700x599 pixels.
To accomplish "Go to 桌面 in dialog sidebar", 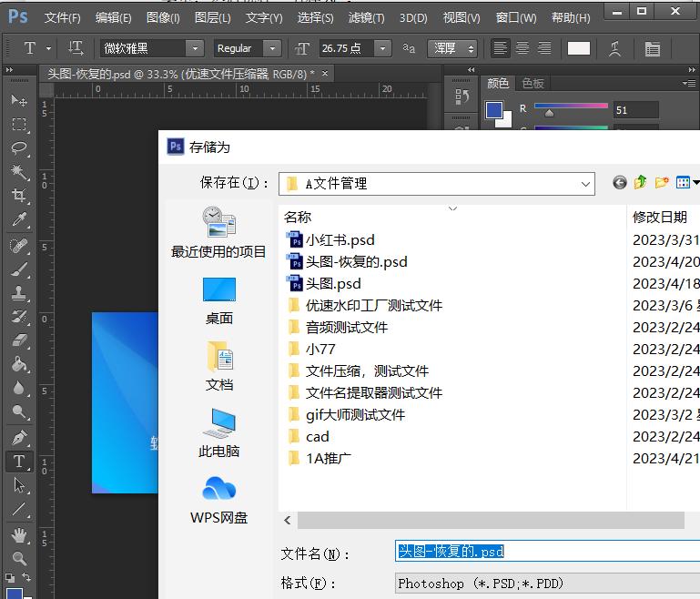I will click(x=219, y=300).
